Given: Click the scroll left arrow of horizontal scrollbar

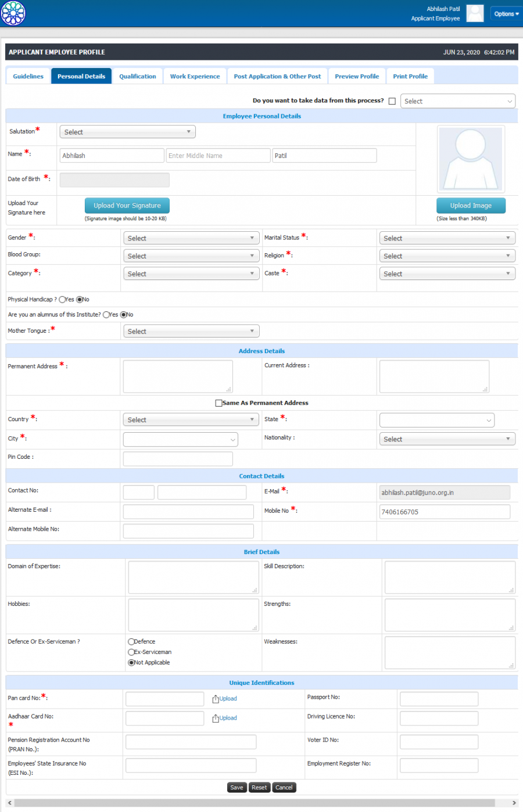Looking at the screenshot, I should 9,803.
